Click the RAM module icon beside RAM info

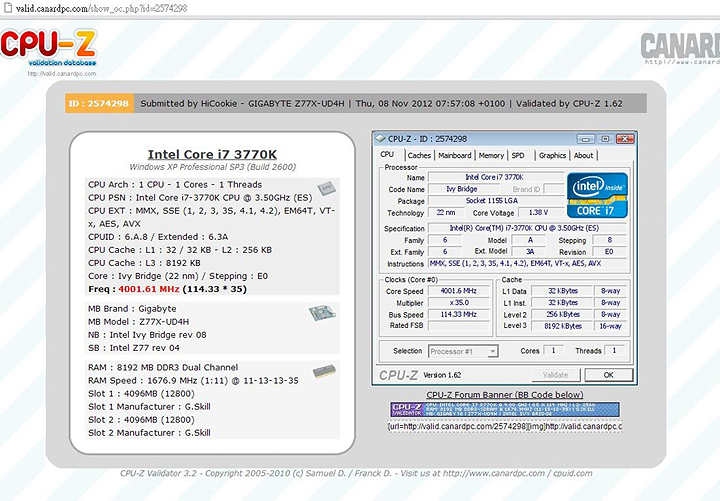[324, 372]
